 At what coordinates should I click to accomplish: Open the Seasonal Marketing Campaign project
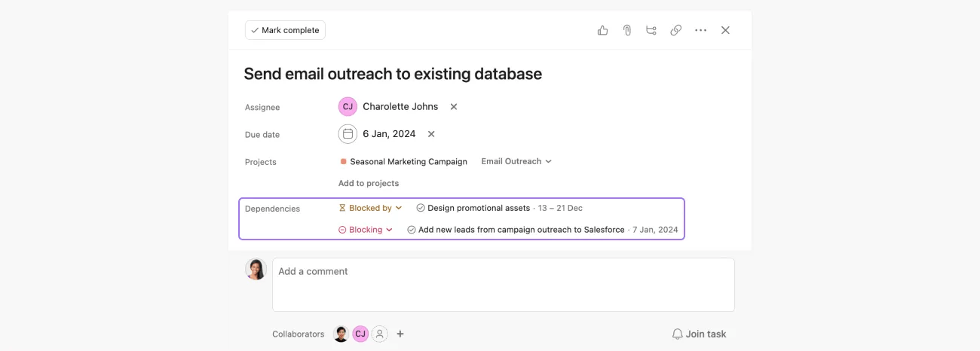coord(408,161)
